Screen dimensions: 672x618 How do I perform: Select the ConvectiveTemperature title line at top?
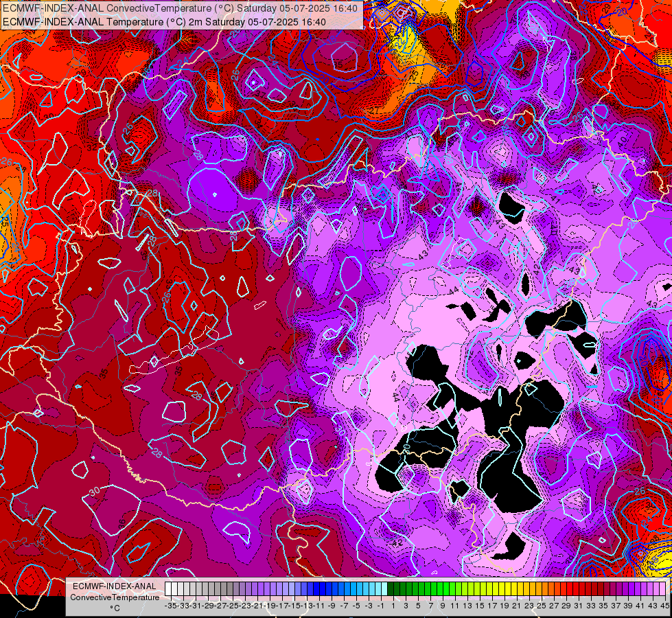pyautogui.click(x=180, y=8)
